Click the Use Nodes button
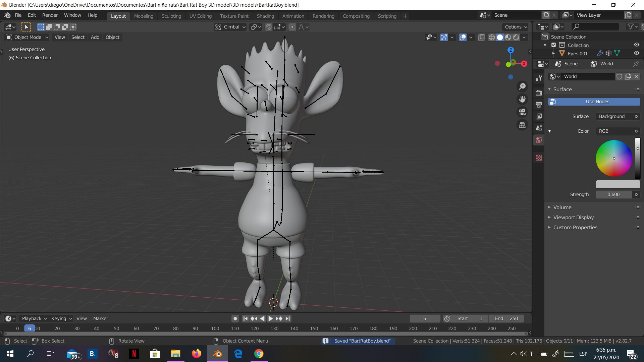This screenshot has width=644, height=362. pos(594,102)
